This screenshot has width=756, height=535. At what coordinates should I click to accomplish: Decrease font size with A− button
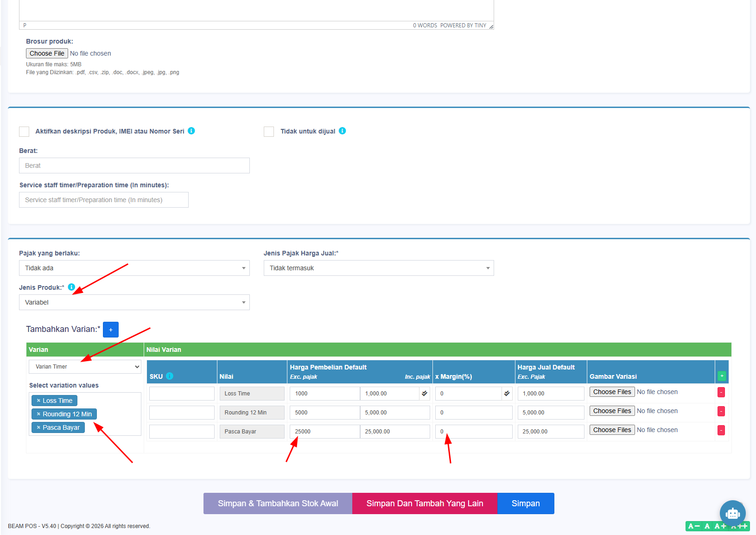[694, 526]
